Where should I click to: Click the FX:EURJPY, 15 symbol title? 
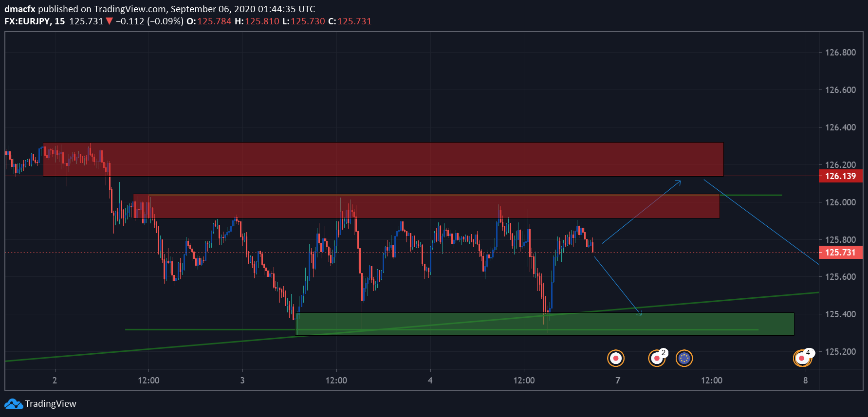click(x=35, y=21)
